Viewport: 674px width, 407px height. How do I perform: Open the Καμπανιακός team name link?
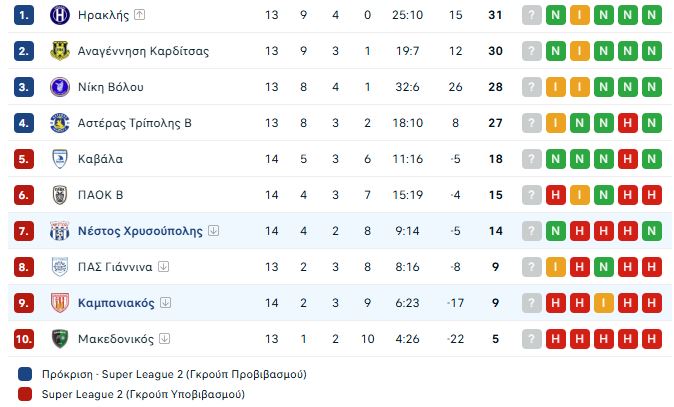(x=116, y=303)
